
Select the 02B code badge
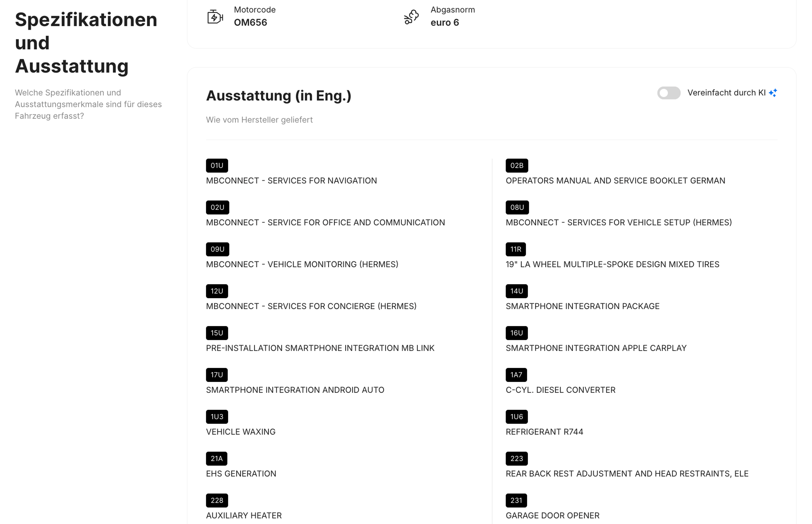coord(517,166)
